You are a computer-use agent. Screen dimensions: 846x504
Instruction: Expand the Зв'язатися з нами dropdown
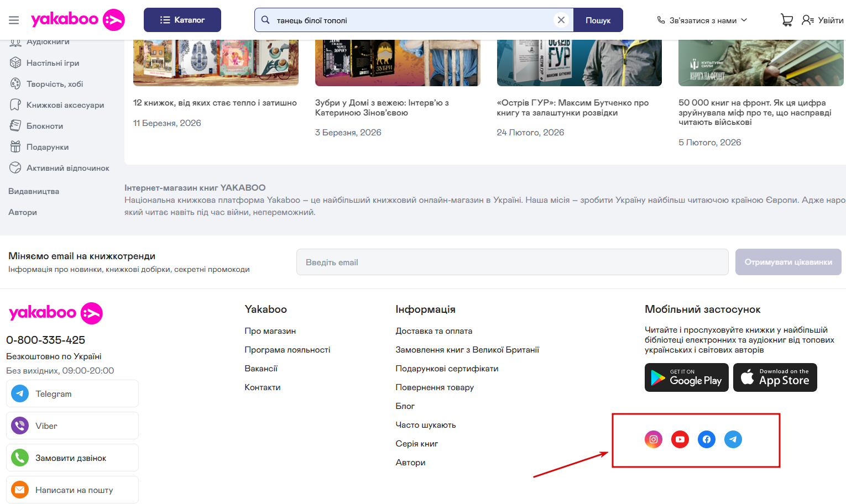point(702,20)
